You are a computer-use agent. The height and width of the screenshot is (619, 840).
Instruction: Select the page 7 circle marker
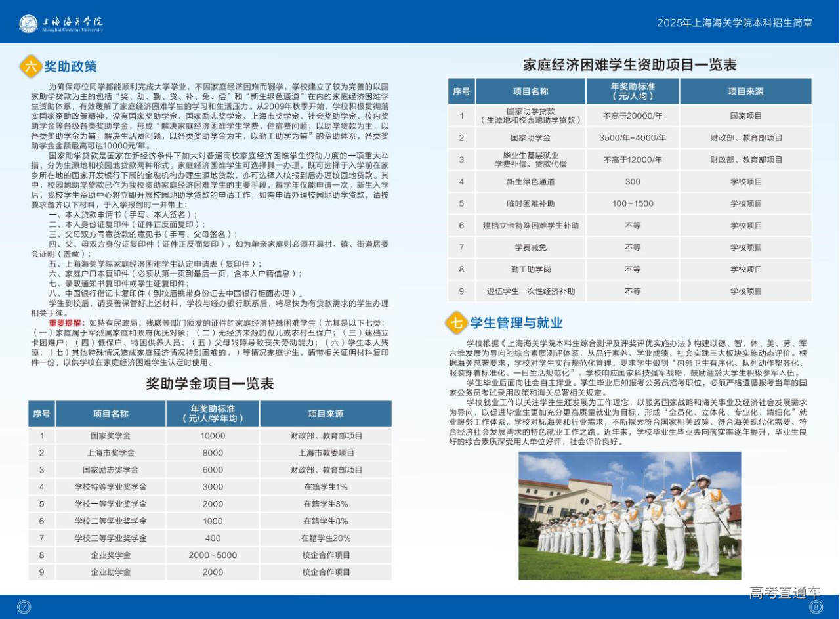pyautogui.click(x=24, y=607)
